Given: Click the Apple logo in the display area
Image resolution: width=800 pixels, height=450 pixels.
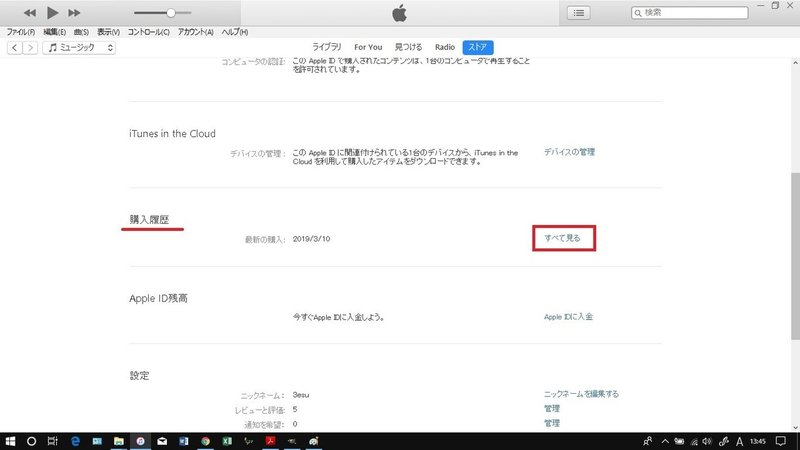Looking at the screenshot, I should coord(399,13).
